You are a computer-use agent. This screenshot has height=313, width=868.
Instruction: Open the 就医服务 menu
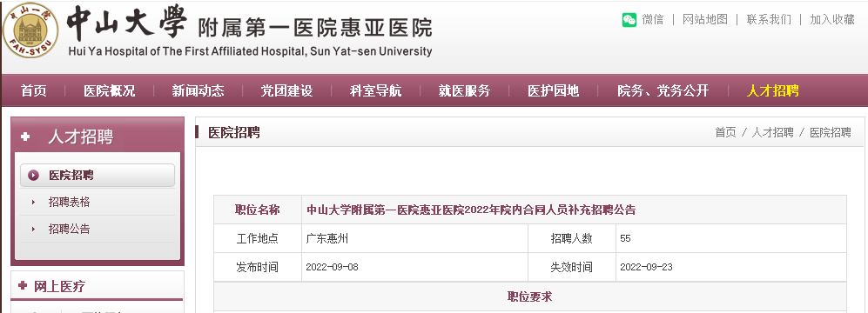tap(464, 90)
